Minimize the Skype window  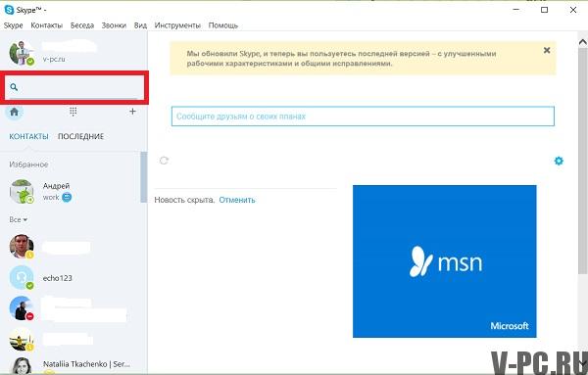[x=516, y=10]
